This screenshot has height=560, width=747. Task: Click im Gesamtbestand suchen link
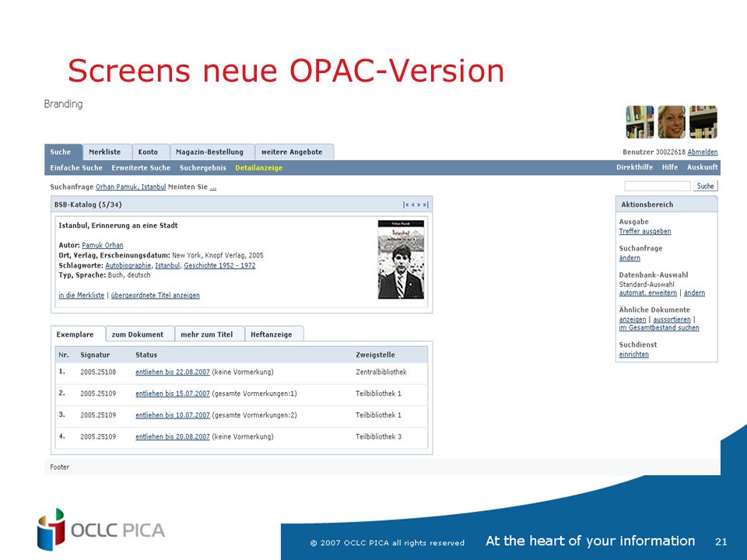[x=659, y=327]
